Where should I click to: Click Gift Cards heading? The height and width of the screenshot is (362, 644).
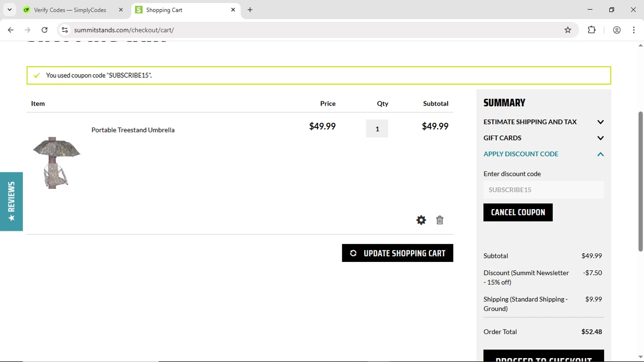(502, 138)
